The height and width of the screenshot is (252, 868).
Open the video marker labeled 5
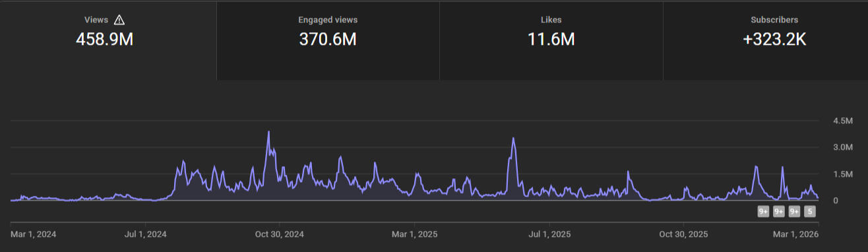point(811,212)
